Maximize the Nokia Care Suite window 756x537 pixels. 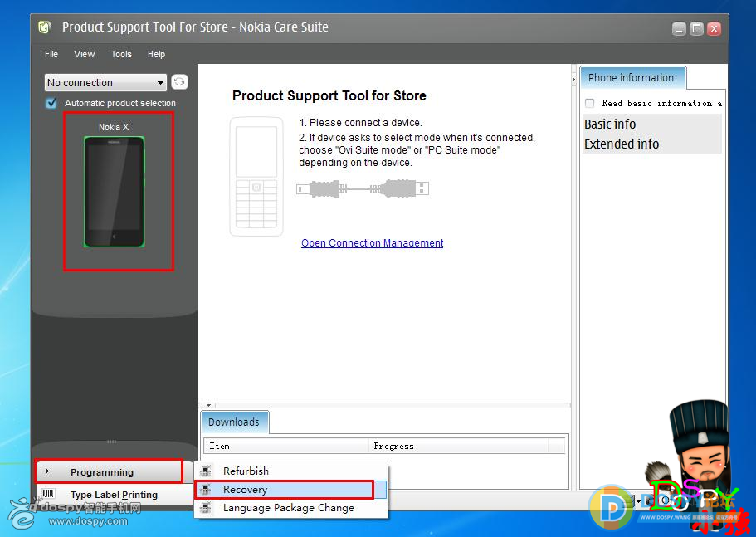pos(697,29)
